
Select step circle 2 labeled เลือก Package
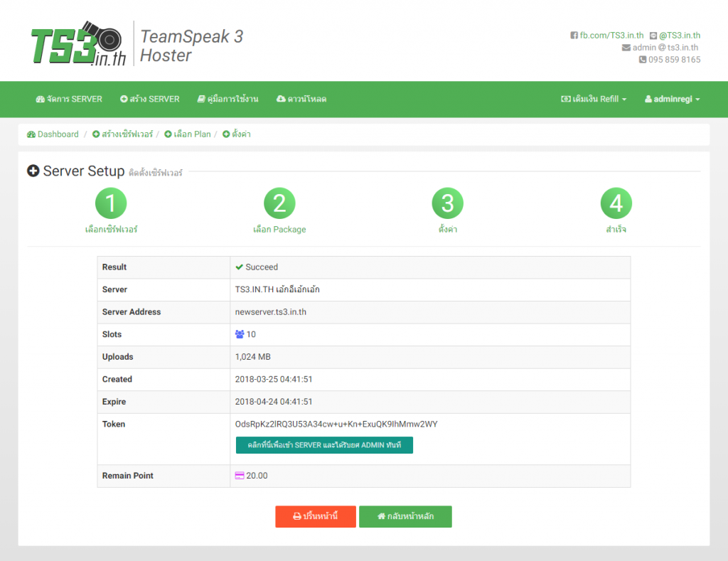click(279, 203)
